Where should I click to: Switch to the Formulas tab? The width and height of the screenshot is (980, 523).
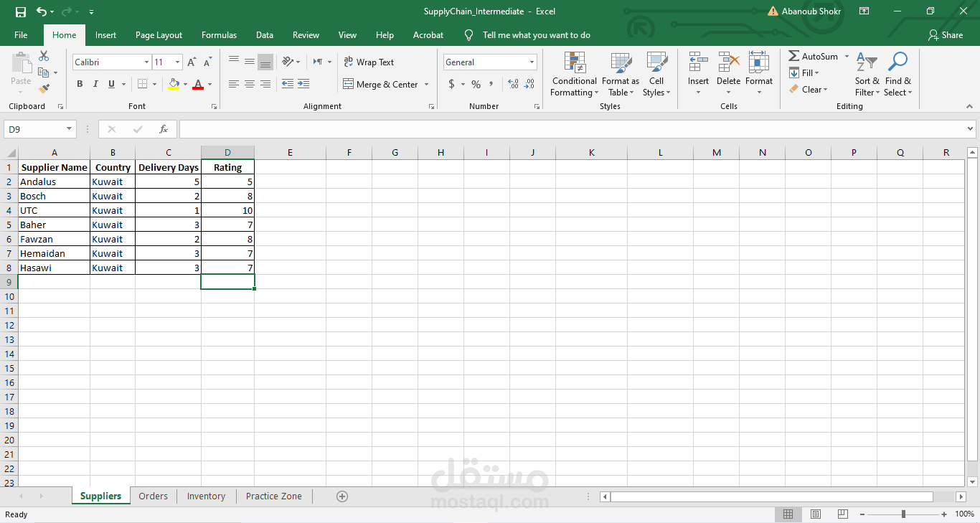click(219, 35)
